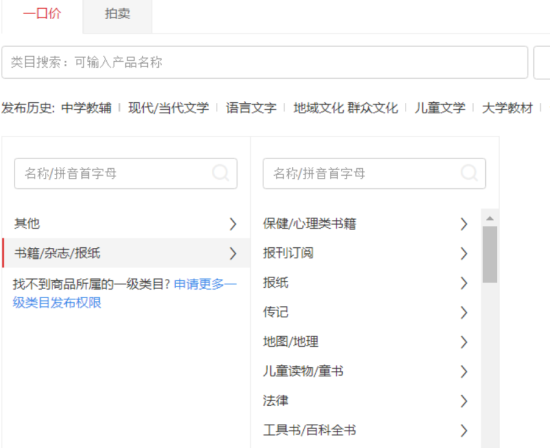The height and width of the screenshot is (448, 550).
Task: Click the 类目搜索 product name input
Action: coord(265,62)
